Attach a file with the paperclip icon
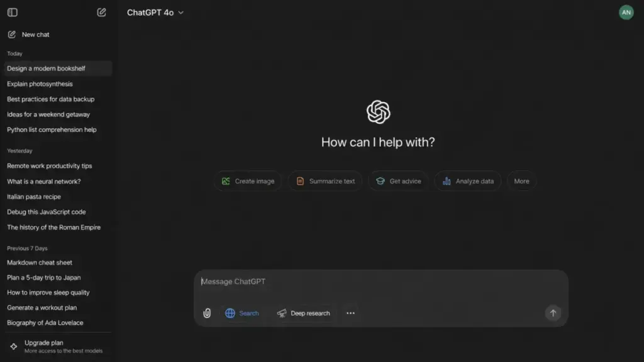 (x=207, y=313)
